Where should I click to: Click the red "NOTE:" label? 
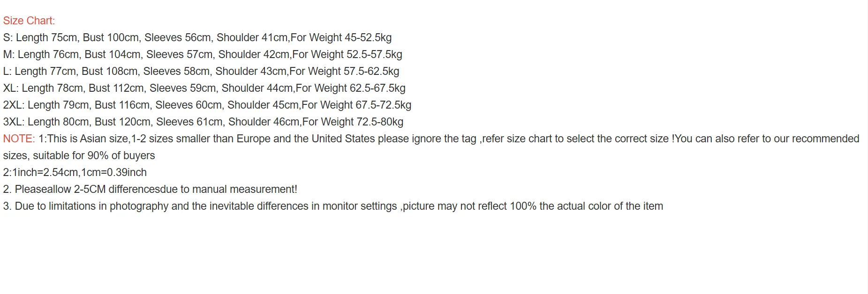point(19,139)
